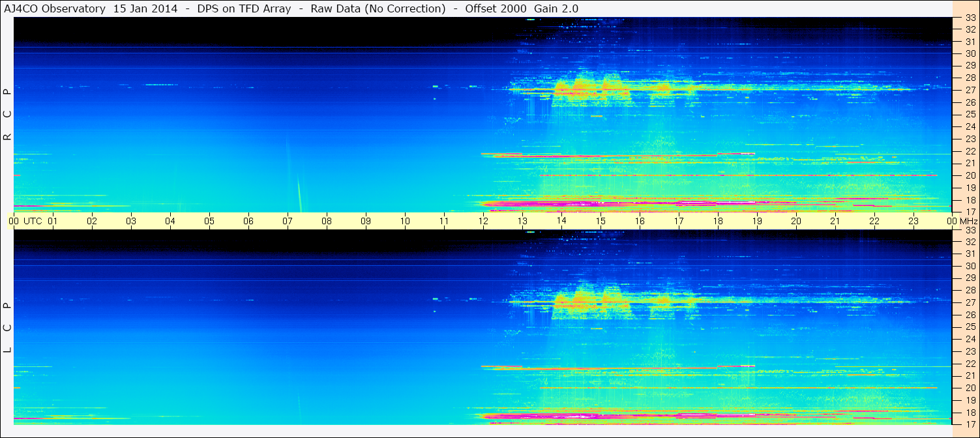Click the 14 hour mark on UTC axis
Image resolution: width=980 pixels, height=438 pixels.
(x=561, y=221)
